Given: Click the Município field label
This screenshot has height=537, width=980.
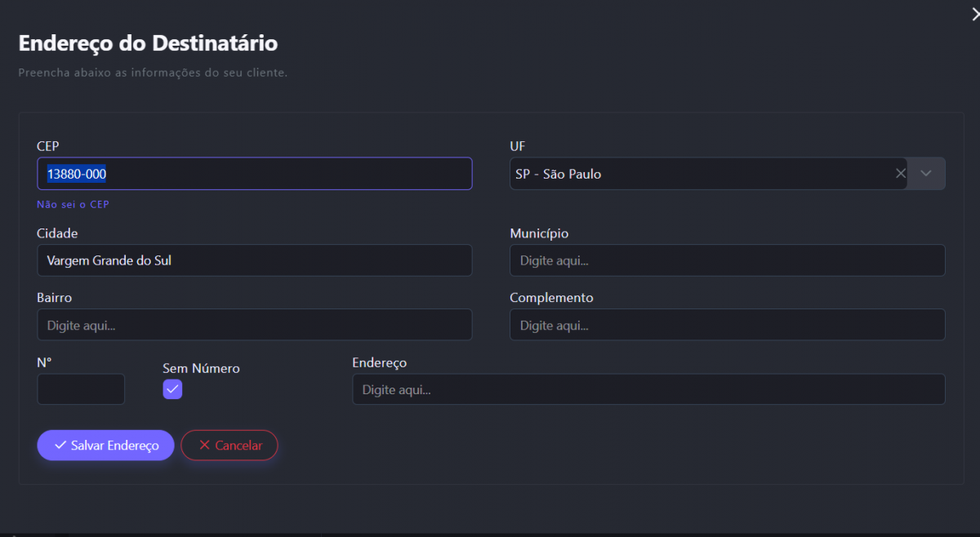Looking at the screenshot, I should 539,233.
